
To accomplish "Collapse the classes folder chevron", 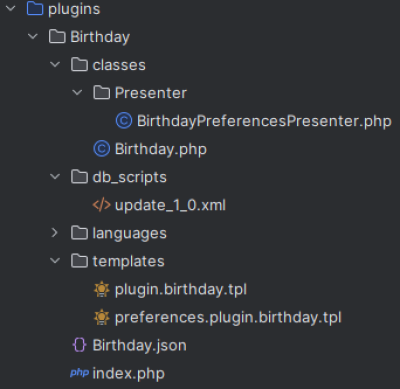I will coord(55,64).
